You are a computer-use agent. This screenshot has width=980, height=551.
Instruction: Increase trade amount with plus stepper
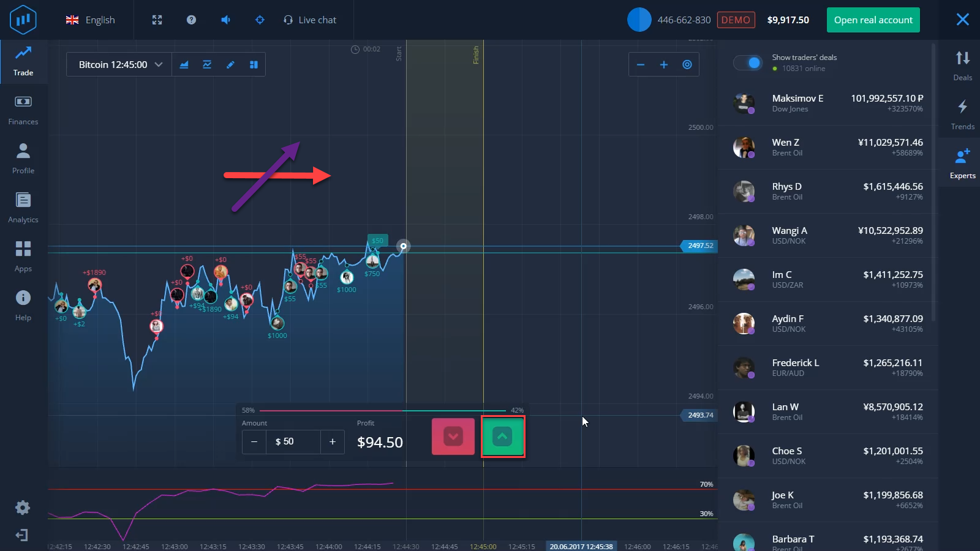point(333,441)
